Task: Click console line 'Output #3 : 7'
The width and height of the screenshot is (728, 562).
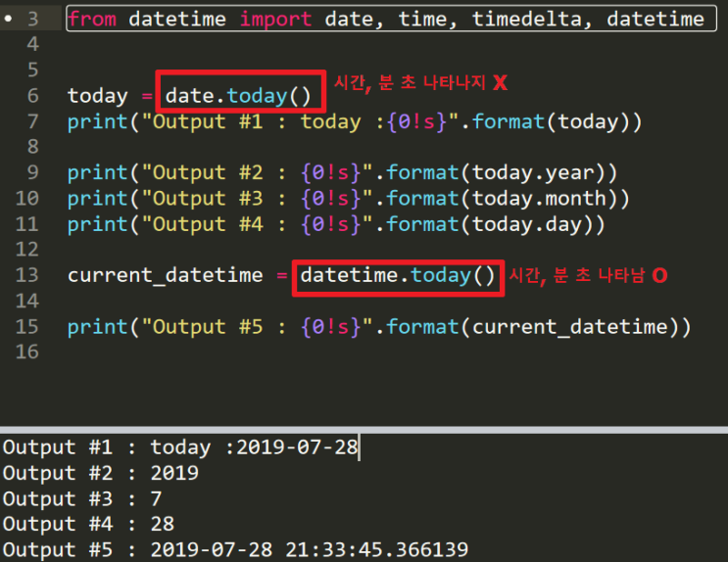Action: 82,499
